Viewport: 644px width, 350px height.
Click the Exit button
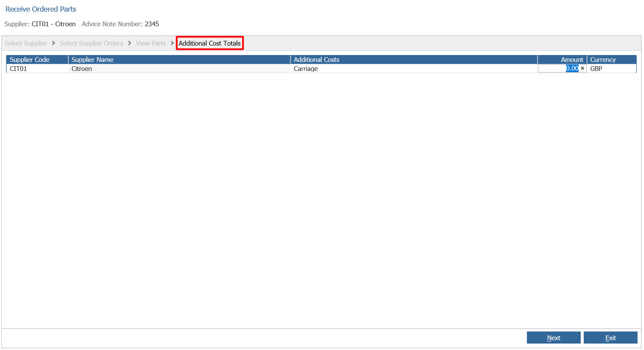610,338
